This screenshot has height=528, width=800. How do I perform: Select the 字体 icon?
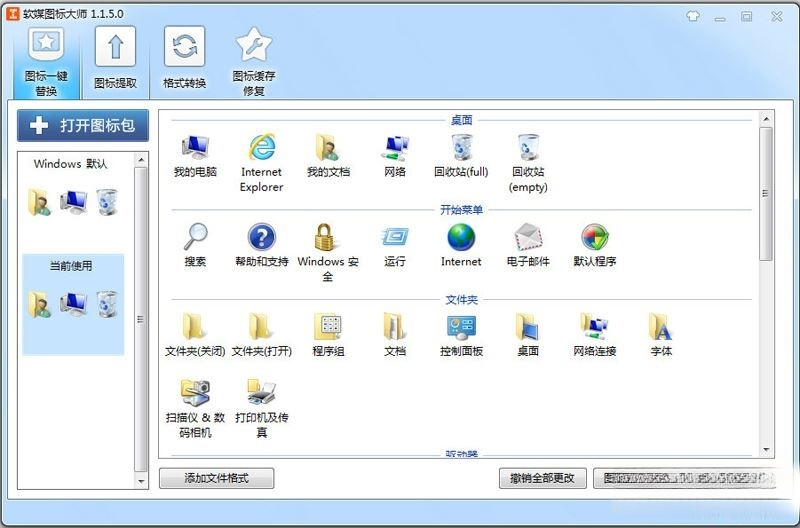coord(661,335)
